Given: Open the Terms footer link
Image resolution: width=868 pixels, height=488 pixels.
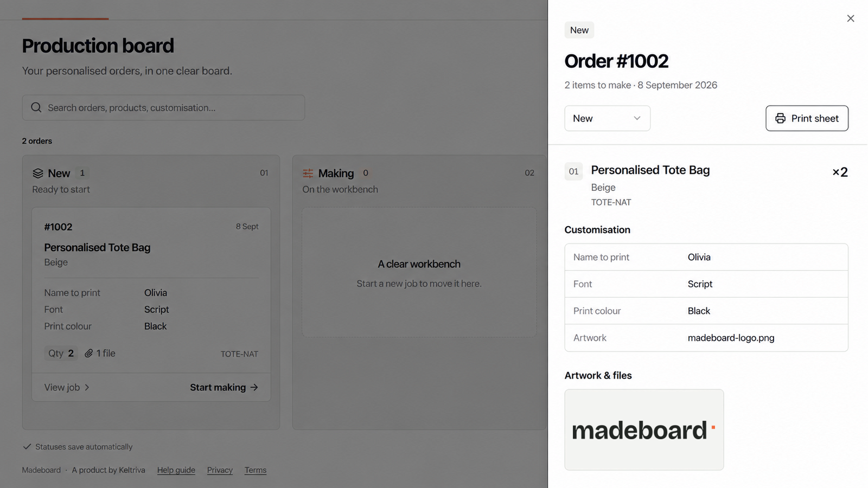Looking at the screenshot, I should click(x=256, y=470).
